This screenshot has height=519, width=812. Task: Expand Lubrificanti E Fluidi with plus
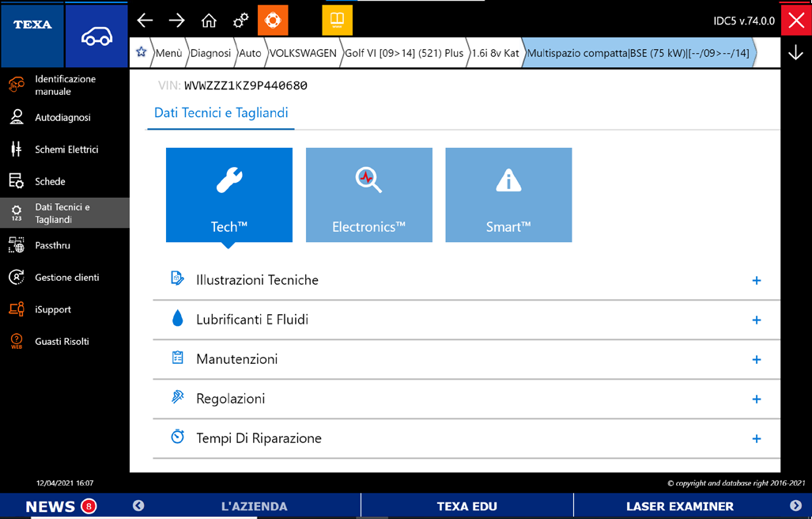pos(757,320)
